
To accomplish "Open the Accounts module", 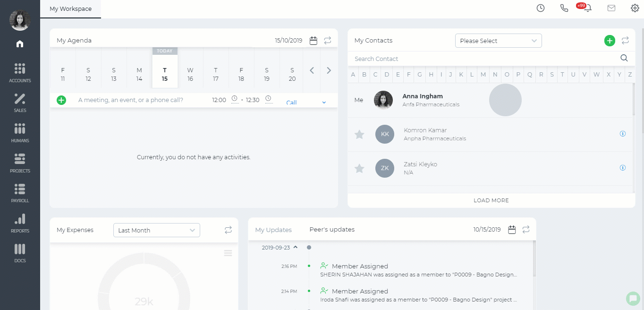I will point(20,73).
